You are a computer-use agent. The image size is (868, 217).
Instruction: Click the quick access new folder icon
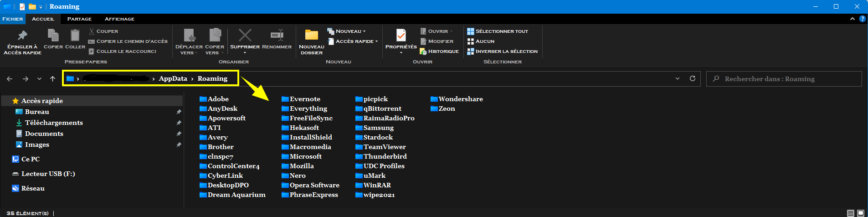pyautogui.click(x=32, y=6)
